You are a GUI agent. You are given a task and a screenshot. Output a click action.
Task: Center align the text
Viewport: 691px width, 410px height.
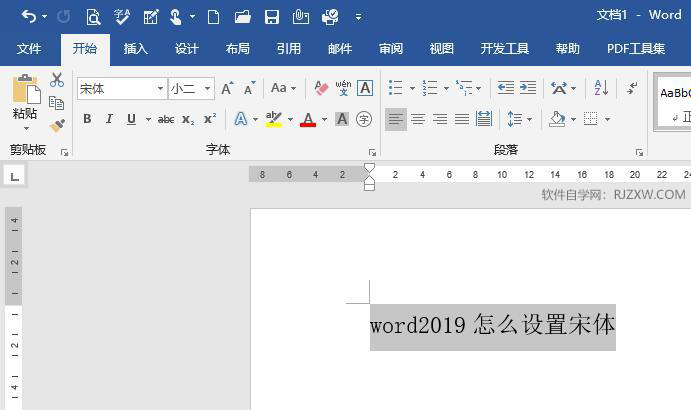point(418,119)
